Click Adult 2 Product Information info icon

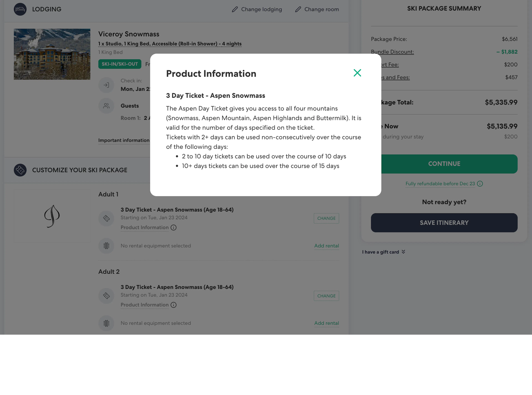(x=173, y=305)
